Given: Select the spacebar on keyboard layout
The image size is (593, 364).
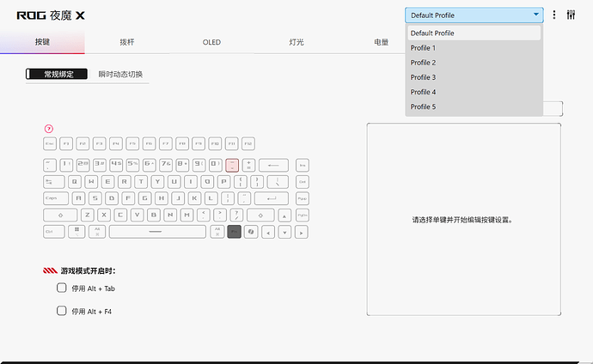Looking at the screenshot, I should [157, 232].
